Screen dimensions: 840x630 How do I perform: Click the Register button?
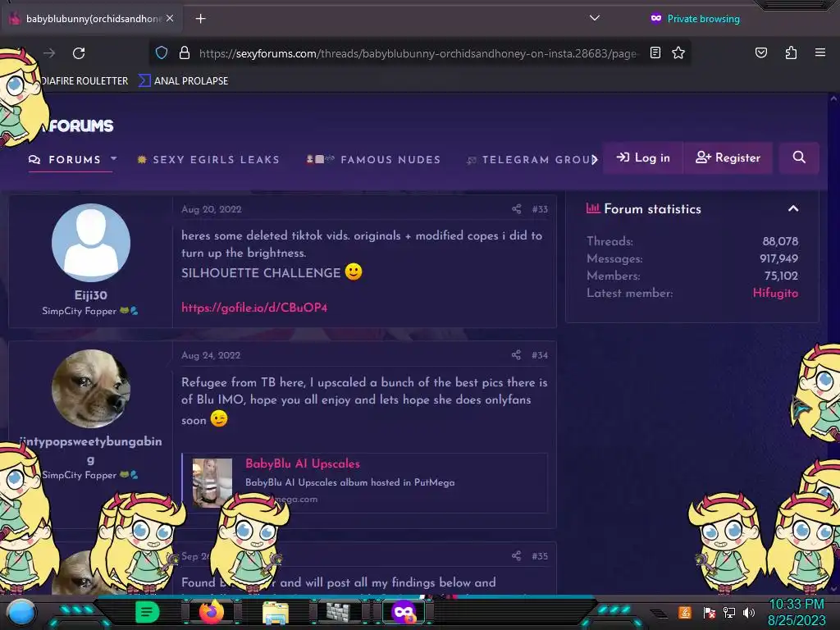point(728,157)
